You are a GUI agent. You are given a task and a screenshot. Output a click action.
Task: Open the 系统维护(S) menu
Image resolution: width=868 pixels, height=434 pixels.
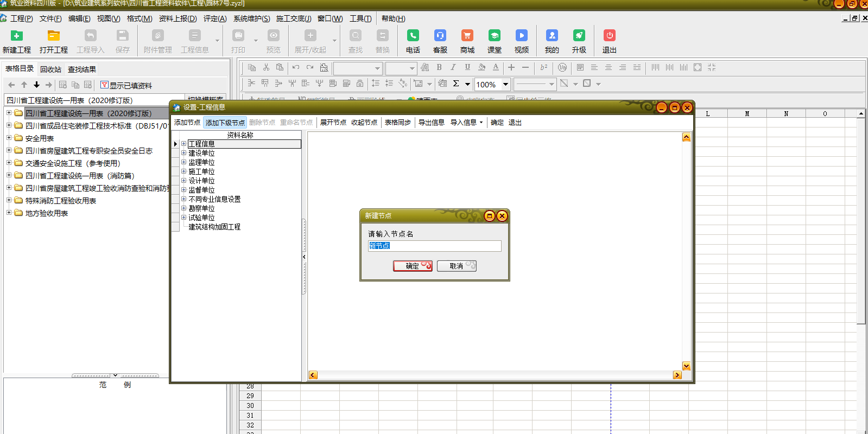[x=251, y=18]
